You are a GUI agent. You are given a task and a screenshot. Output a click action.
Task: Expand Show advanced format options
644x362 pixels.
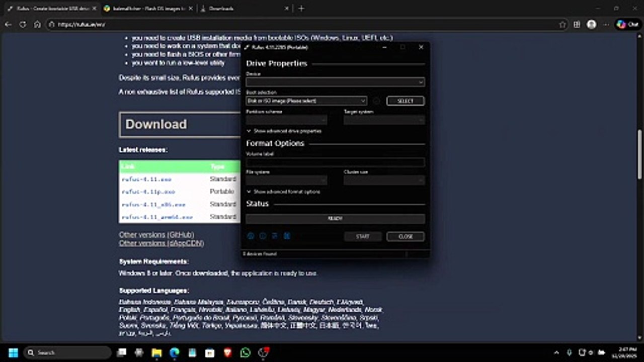283,192
